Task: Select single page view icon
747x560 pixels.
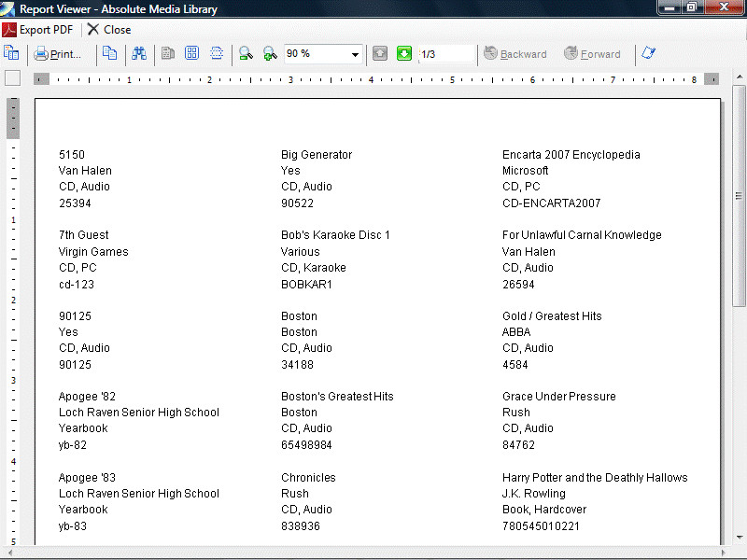Action: click(x=168, y=53)
